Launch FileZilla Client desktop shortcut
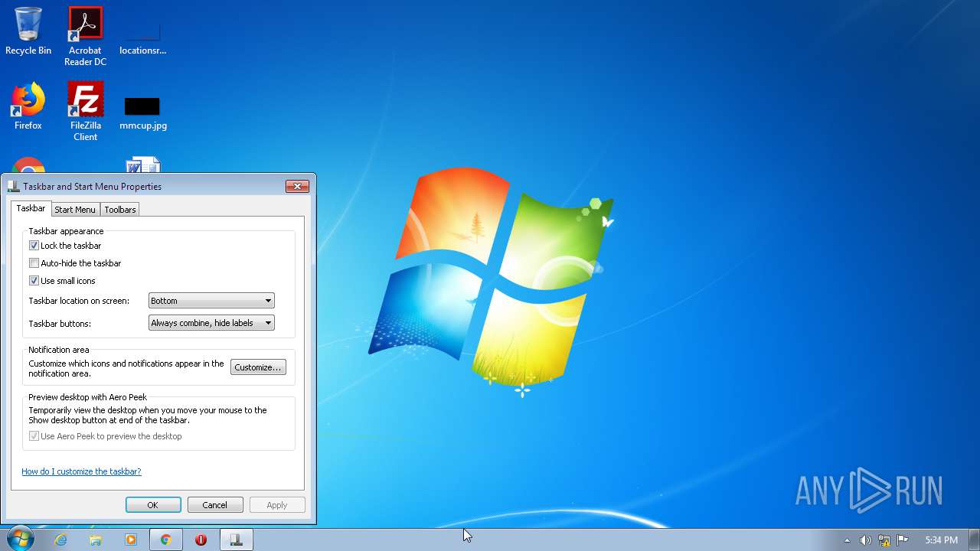 85,111
